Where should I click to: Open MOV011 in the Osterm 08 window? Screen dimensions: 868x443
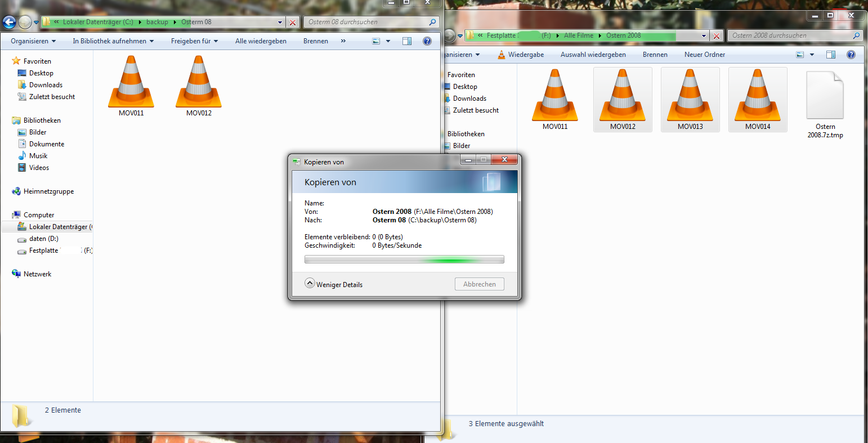click(x=131, y=86)
